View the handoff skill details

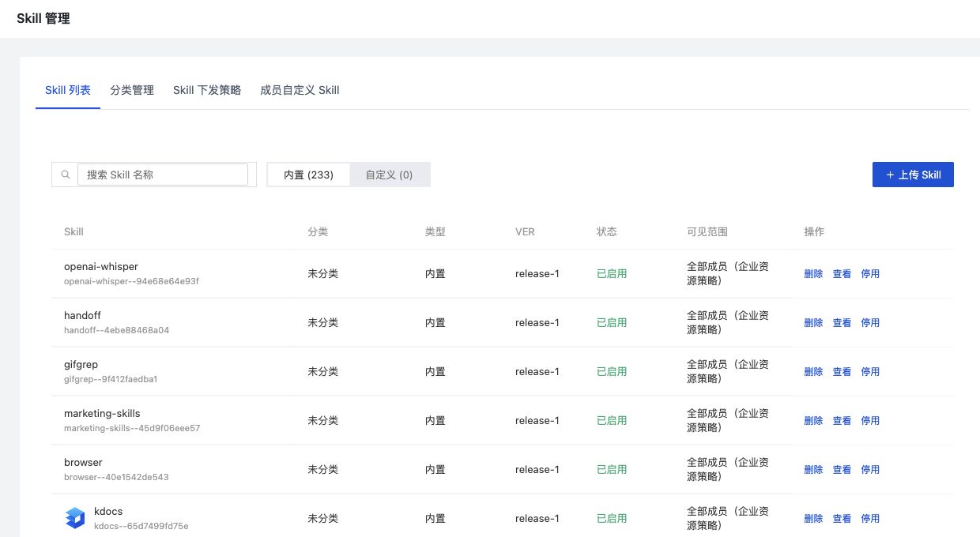point(842,323)
